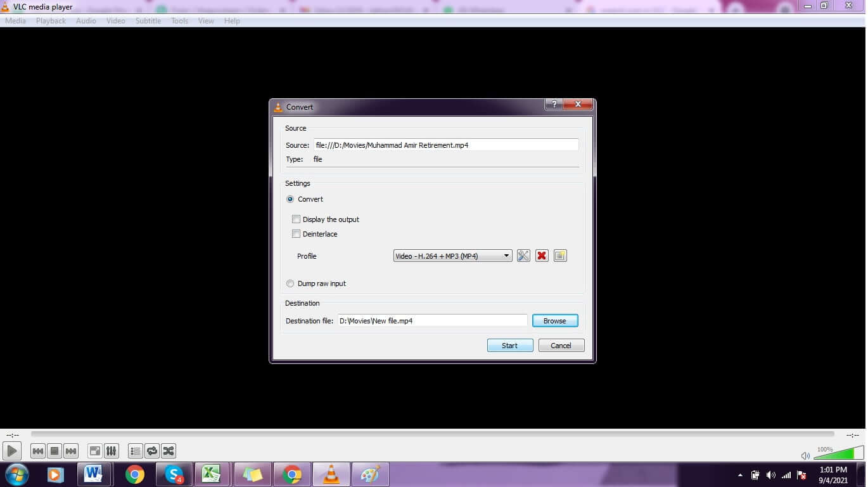Delete selected profile with red X icon
Image resolution: width=868 pixels, height=487 pixels.
pyautogui.click(x=542, y=256)
